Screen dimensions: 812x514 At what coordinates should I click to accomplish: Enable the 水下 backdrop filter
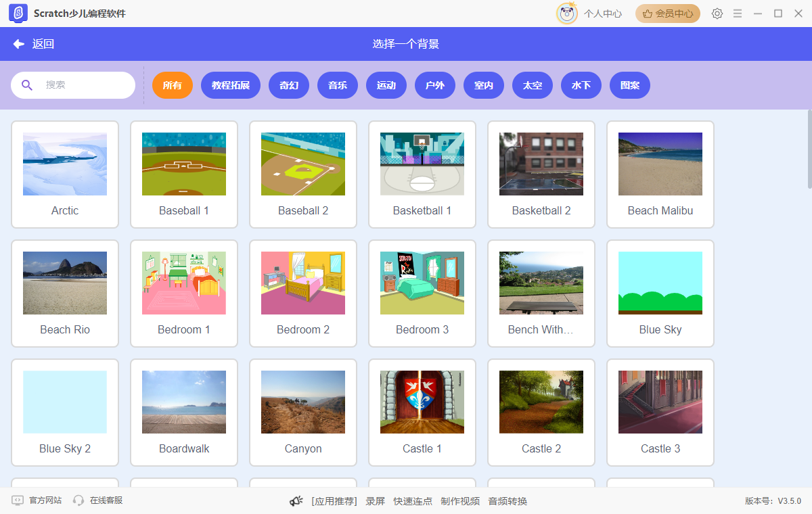(x=581, y=85)
